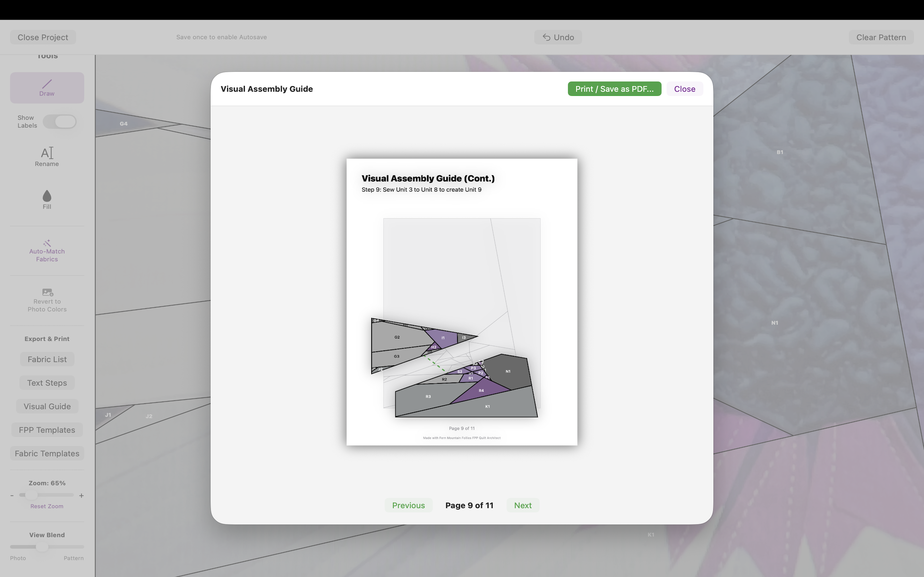Click the zoom plus icon
The width and height of the screenshot is (924, 577).
point(81,496)
